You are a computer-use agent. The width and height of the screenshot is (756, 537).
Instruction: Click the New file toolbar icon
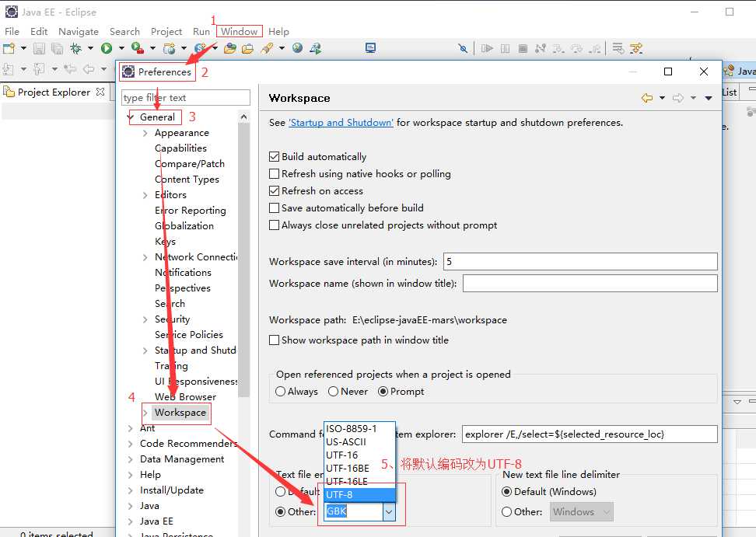coord(9,48)
